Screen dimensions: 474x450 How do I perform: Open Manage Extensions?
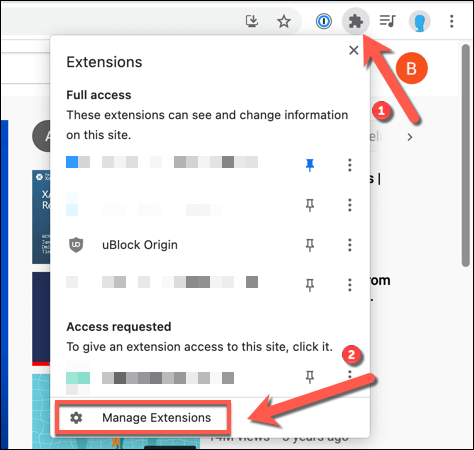[143, 418]
